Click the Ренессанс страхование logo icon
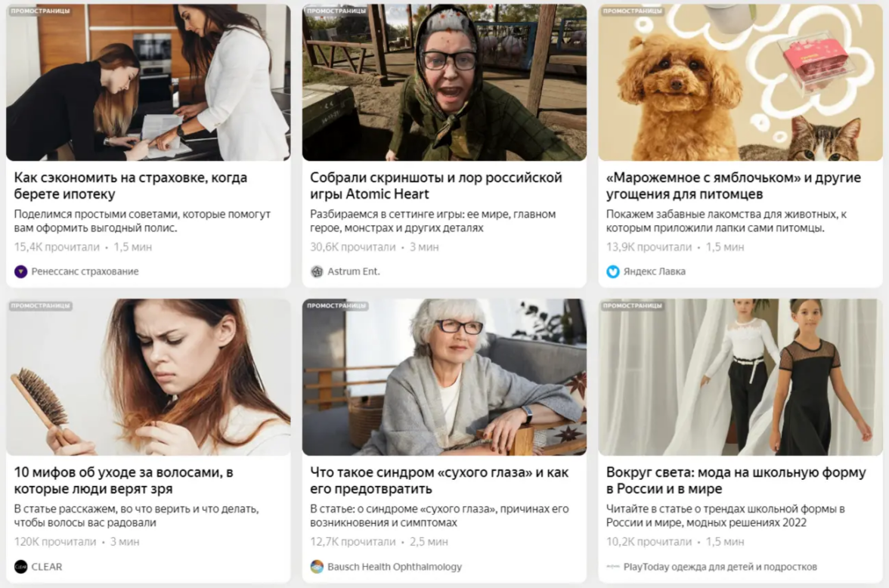Image resolution: width=889 pixels, height=588 pixels. (x=21, y=271)
